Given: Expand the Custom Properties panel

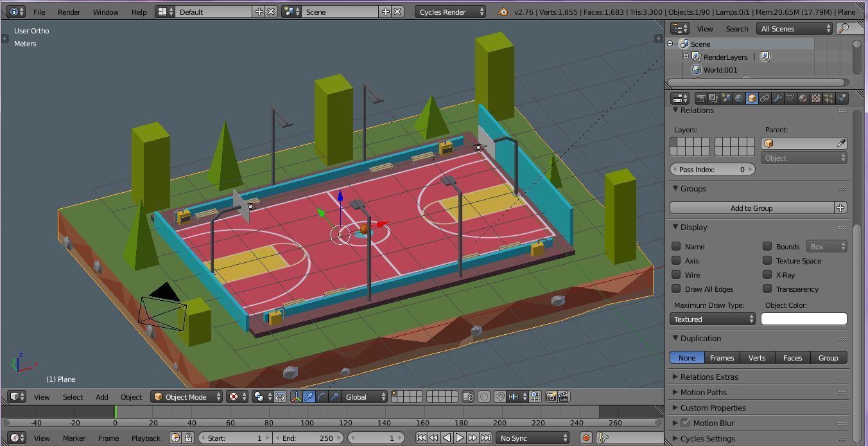Looking at the screenshot, I should click(x=713, y=407).
